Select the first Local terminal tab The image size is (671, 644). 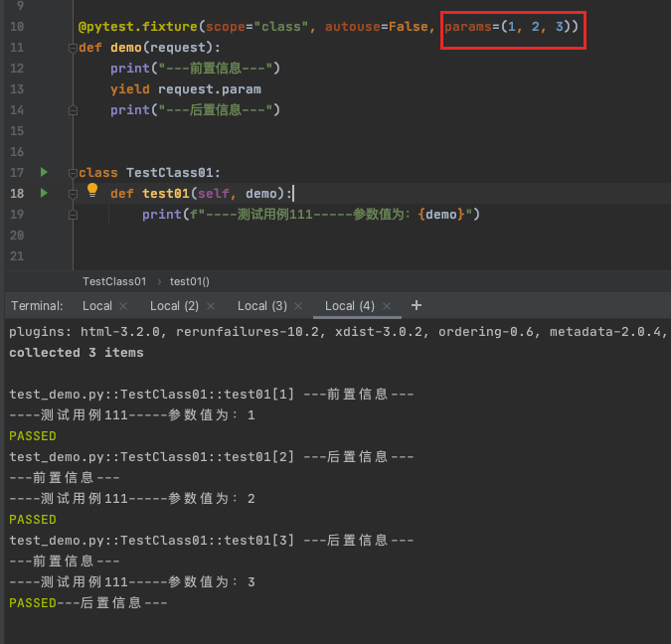(96, 306)
